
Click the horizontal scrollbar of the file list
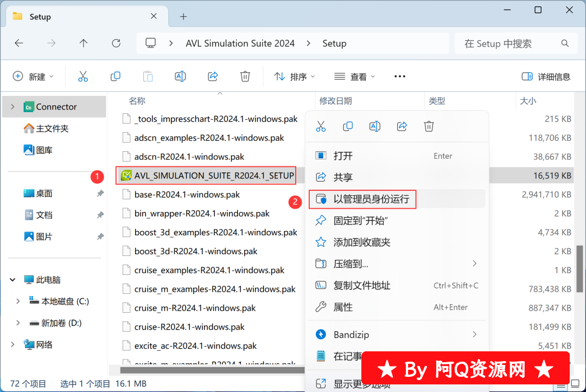[x=212, y=370]
